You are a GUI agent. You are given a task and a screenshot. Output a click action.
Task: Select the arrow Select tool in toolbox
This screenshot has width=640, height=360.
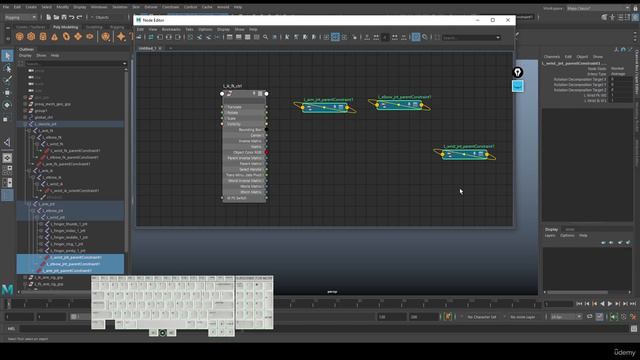tap(7, 56)
